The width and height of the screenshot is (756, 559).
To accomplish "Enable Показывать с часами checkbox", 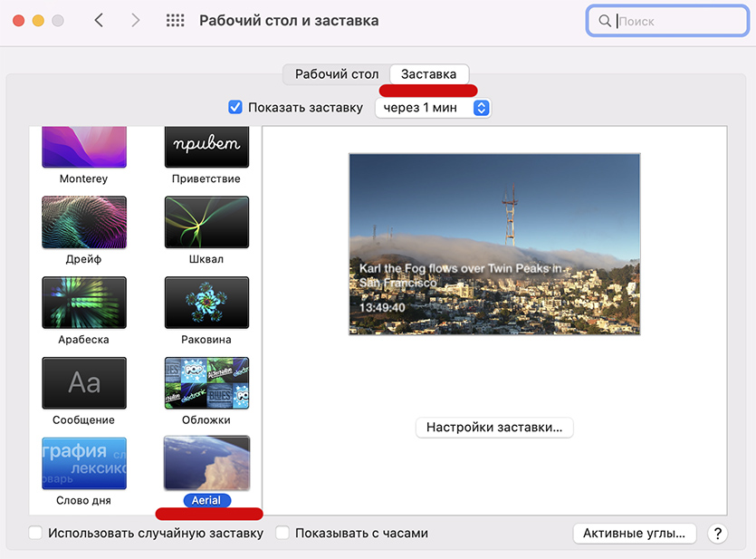I will (282, 534).
